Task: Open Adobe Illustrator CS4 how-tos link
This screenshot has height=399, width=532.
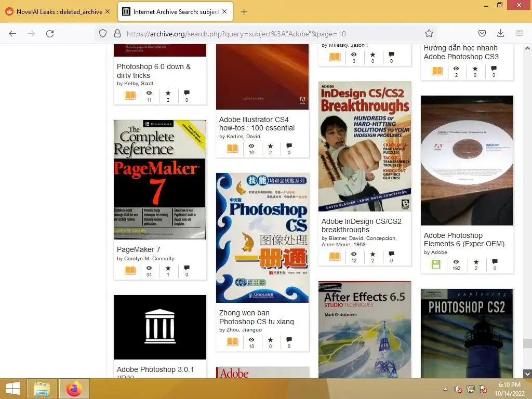Action: [257, 124]
